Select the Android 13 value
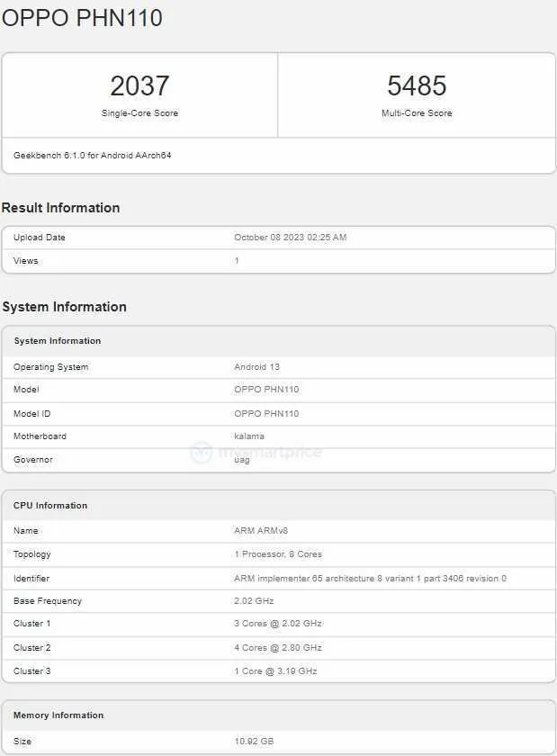 click(256, 367)
